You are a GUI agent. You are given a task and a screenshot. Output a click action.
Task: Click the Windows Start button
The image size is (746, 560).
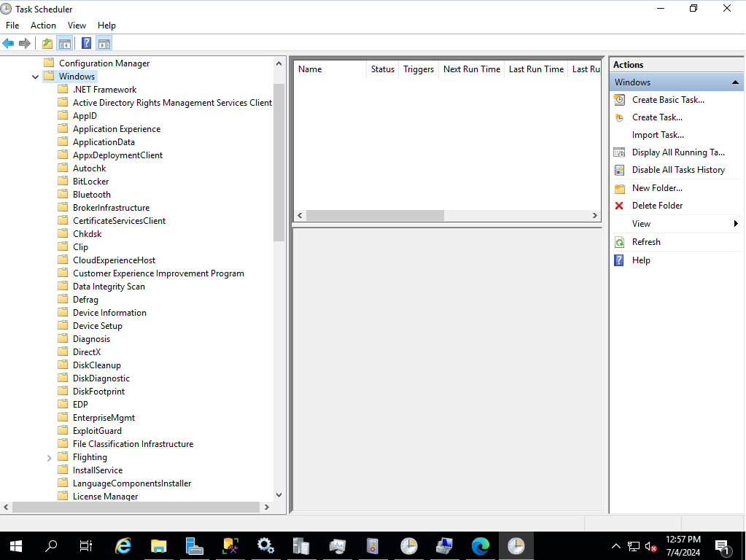click(x=16, y=545)
